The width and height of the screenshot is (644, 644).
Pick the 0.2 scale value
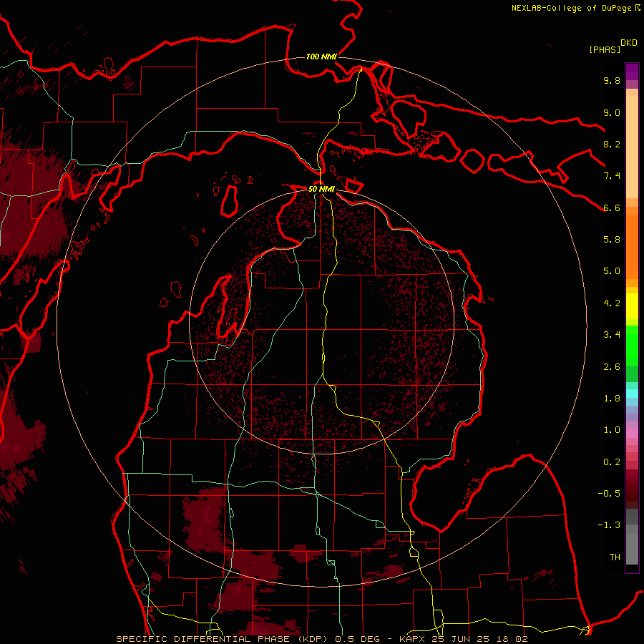coord(612,462)
